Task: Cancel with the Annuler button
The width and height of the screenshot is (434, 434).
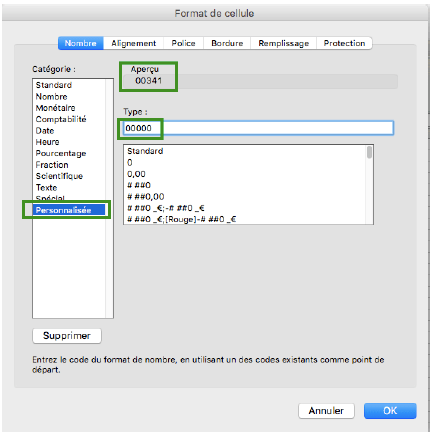Action: click(326, 411)
